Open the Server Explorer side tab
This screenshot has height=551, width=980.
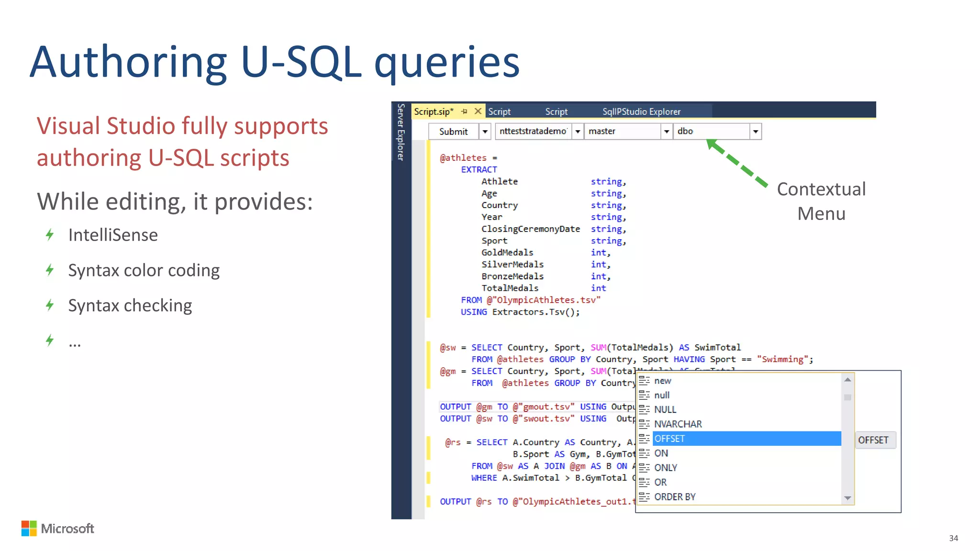pos(401,132)
